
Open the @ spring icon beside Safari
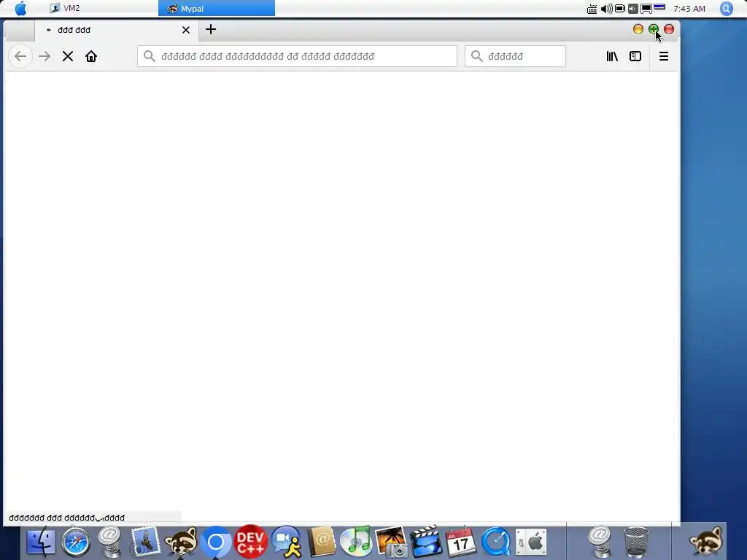[110, 542]
